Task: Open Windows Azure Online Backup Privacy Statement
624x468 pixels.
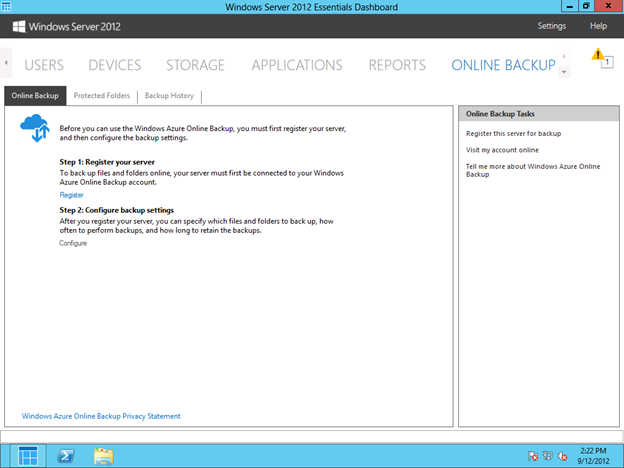Action: 101,416
